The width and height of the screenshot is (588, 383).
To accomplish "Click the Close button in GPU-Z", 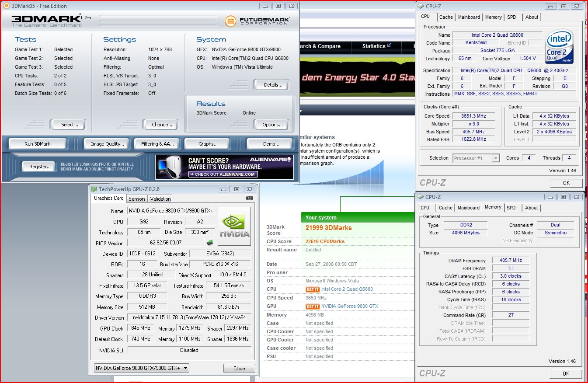I will (x=239, y=369).
